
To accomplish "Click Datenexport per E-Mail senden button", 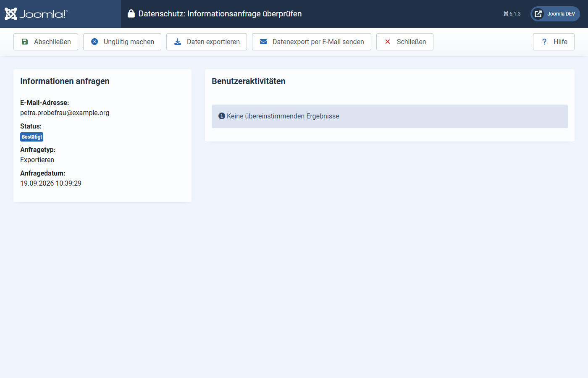I will [x=312, y=42].
